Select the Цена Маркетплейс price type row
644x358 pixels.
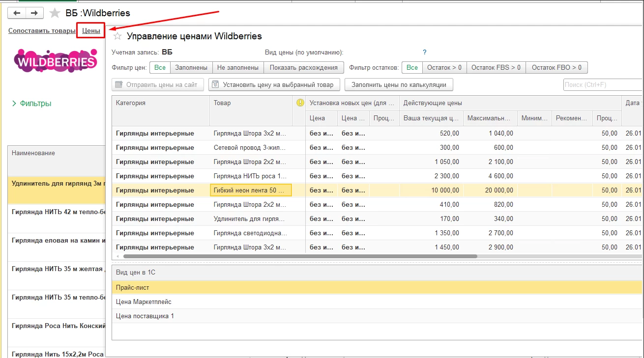tap(144, 302)
